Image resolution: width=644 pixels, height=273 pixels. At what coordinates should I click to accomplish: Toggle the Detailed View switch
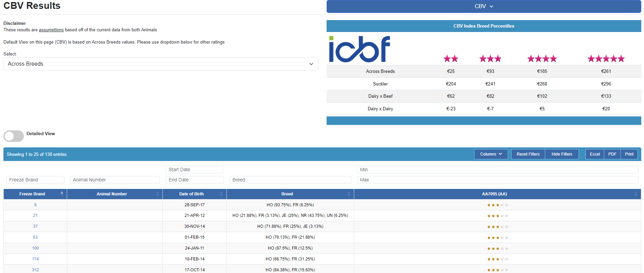14,136
